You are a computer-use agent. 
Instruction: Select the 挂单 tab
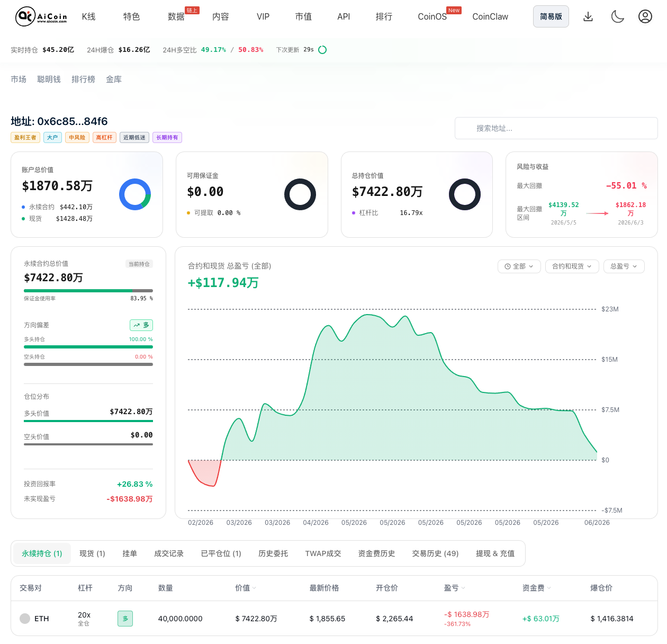130,553
